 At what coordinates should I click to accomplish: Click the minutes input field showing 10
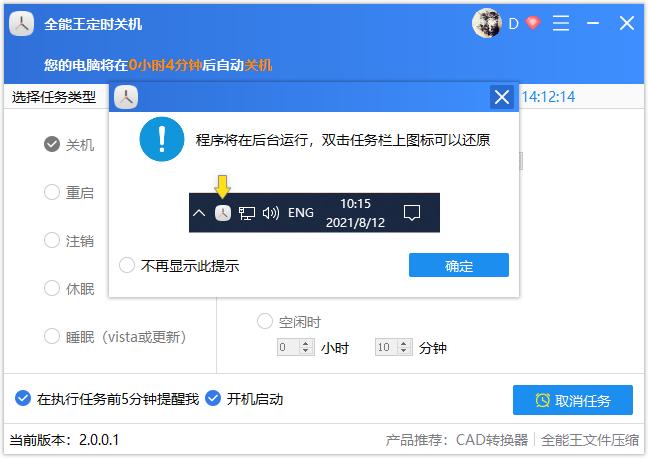(386, 347)
